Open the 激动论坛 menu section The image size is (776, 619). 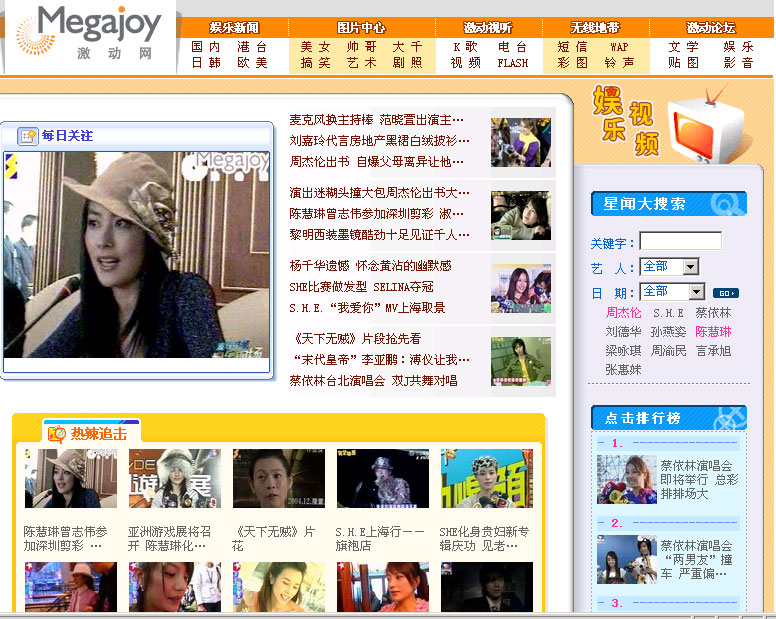point(711,28)
